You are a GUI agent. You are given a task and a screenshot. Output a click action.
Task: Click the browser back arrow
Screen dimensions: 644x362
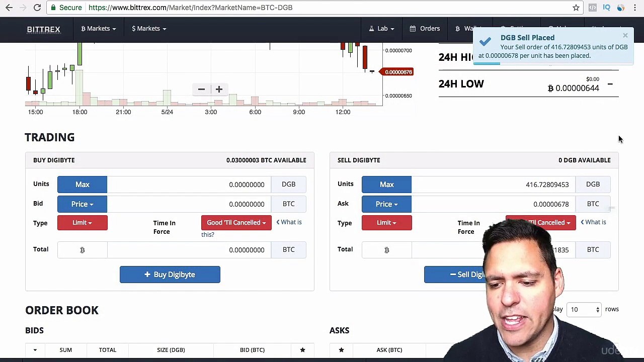click(x=9, y=8)
